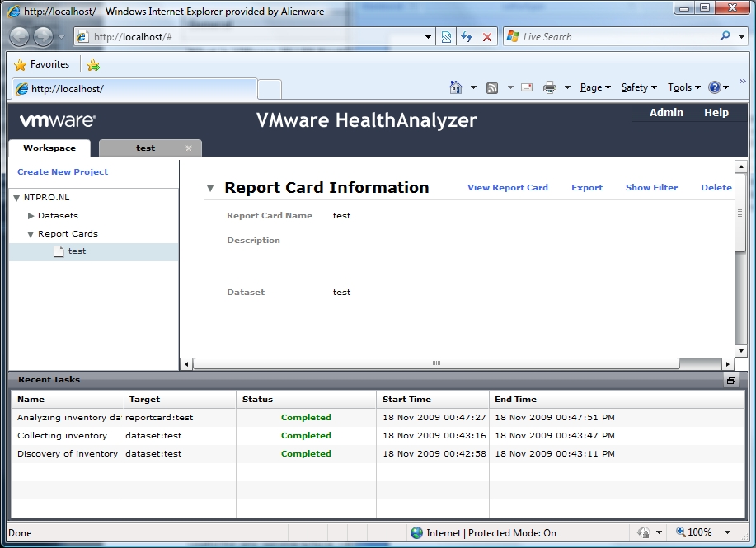Viewport: 756px width, 548px height.
Task: Click the Read Mail envelope icon
Action: (x=527, y=87)
